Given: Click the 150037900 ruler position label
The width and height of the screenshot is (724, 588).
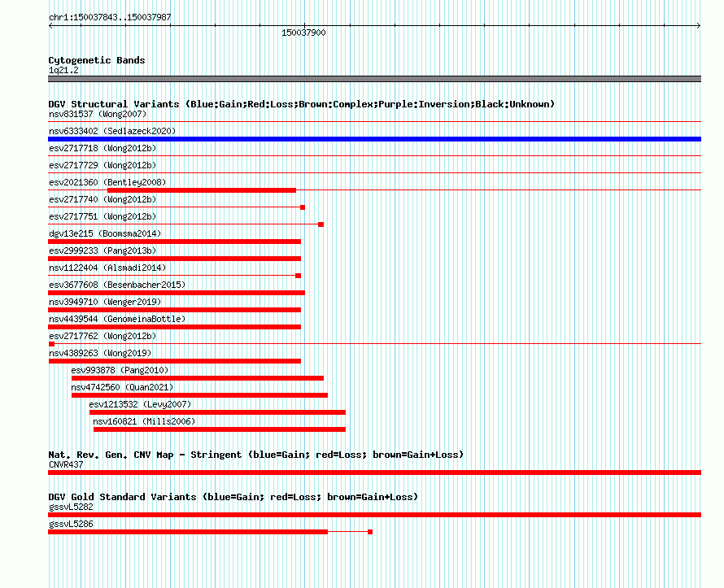Looking at the screenshot, I should tap(303, 33).
